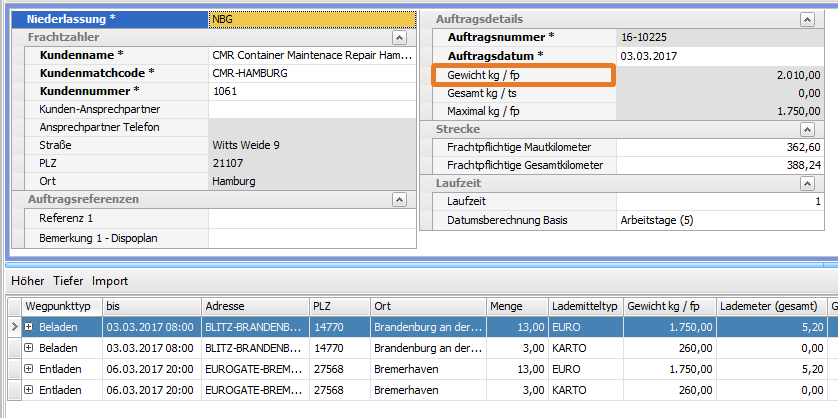838x418 pixels.
Task: Expand the Entladen row with KARTO Lademitteltyp
Action: pyautogui.click(x=29, y=387)
